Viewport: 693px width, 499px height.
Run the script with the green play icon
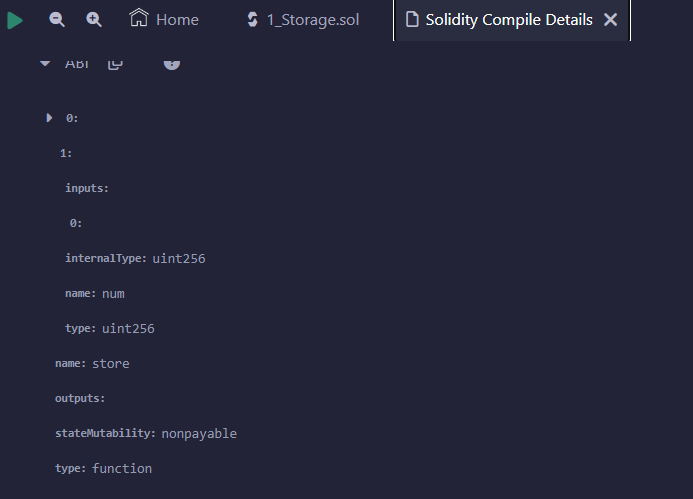pos(15,20)
